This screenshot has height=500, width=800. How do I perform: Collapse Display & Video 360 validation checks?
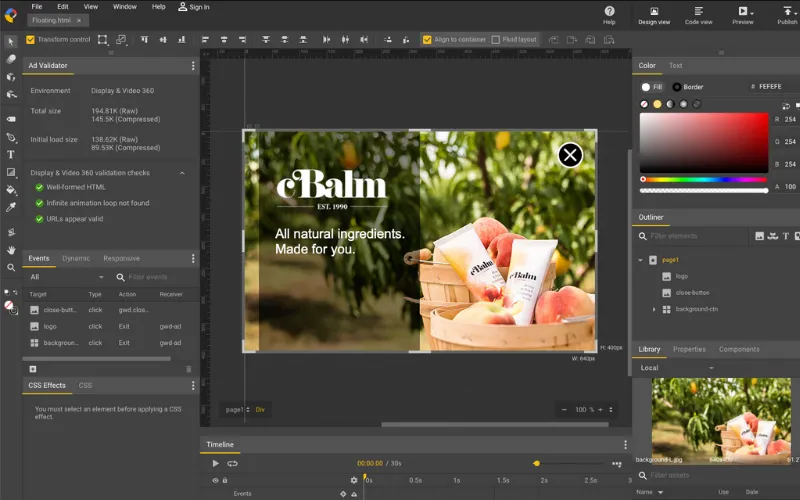click(182, 173)
